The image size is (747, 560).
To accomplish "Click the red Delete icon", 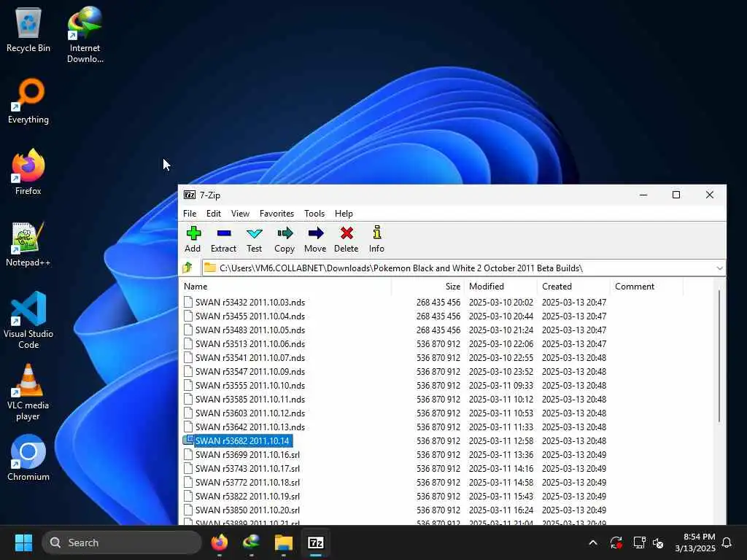I will pos(347,239).
